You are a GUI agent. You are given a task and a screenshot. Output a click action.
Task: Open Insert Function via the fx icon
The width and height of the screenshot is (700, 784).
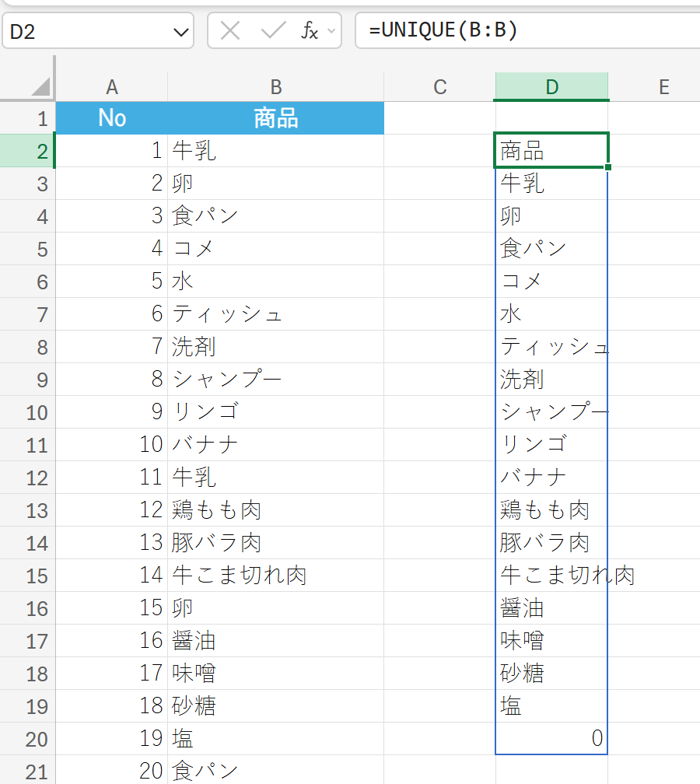coord(310,30)
